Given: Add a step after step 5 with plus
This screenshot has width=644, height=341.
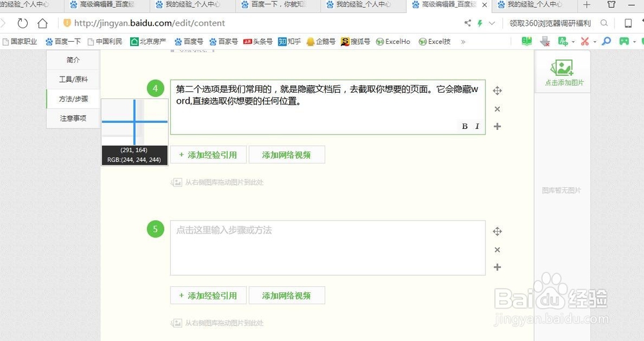Looking at the screenshot, I should (x=497, y=267).
